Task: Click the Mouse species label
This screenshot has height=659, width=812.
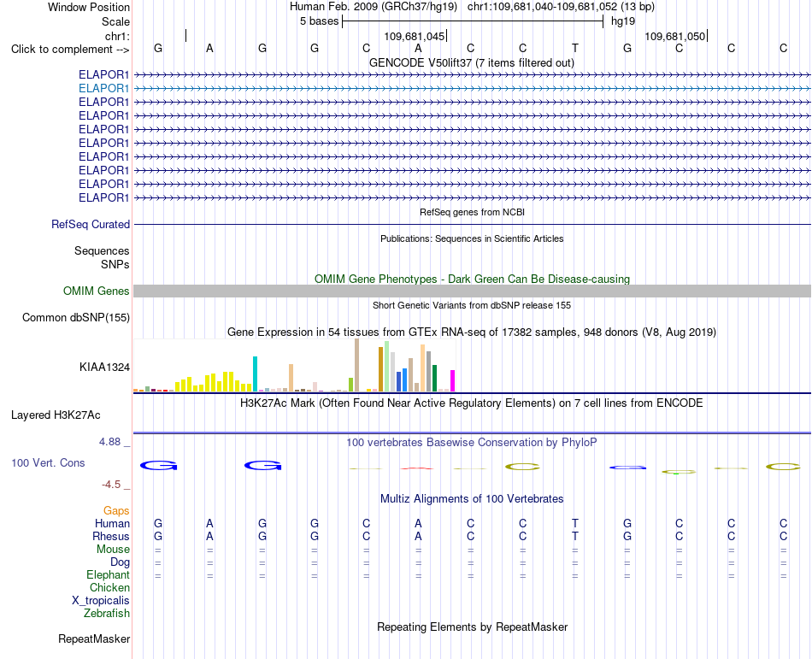Action: [x=113, y=550]
